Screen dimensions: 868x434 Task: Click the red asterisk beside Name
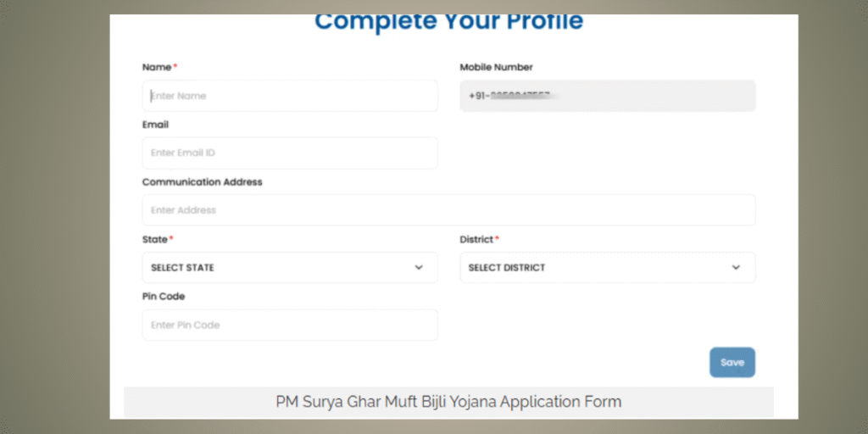(175, 66)
